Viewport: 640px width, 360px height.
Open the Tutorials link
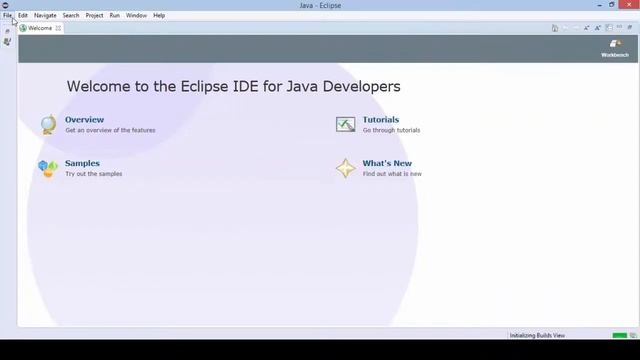coord(381,120)
